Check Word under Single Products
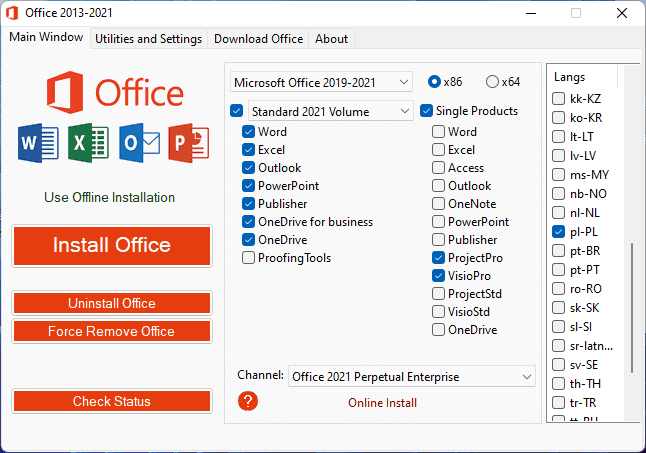The width and height of the screenshot is (646, 453). 438,132
